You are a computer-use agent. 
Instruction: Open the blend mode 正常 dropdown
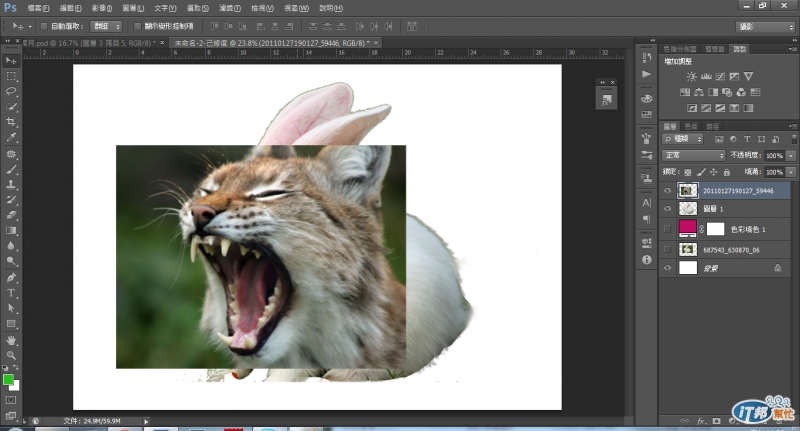694,156
